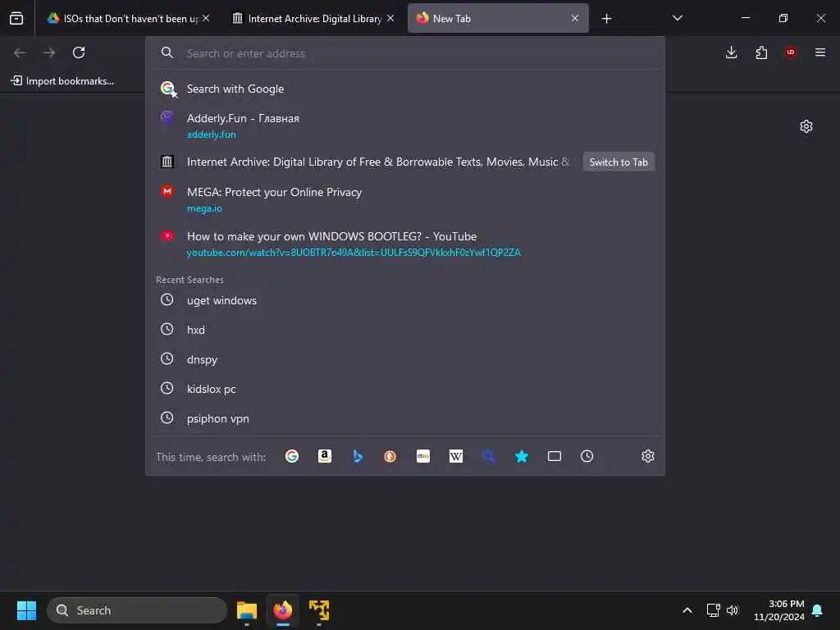Search this time with Wikipedia
Viewport: 840px width, 630px height.
click(x=456, y=456)
